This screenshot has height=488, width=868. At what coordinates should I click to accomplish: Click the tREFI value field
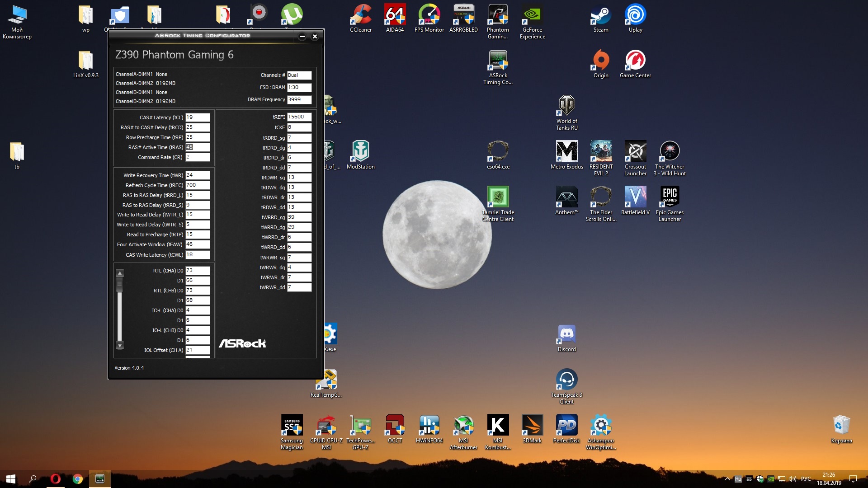click(299, 117)
